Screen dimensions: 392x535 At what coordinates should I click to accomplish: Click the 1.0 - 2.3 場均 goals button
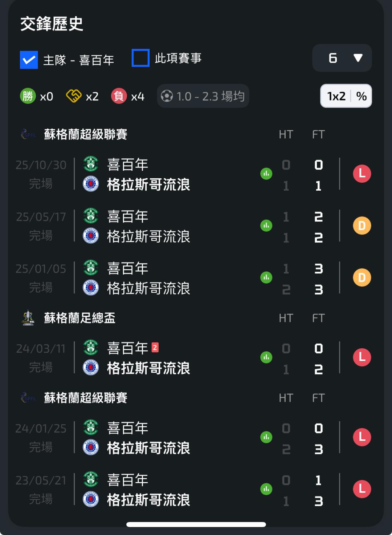point(203,96)
